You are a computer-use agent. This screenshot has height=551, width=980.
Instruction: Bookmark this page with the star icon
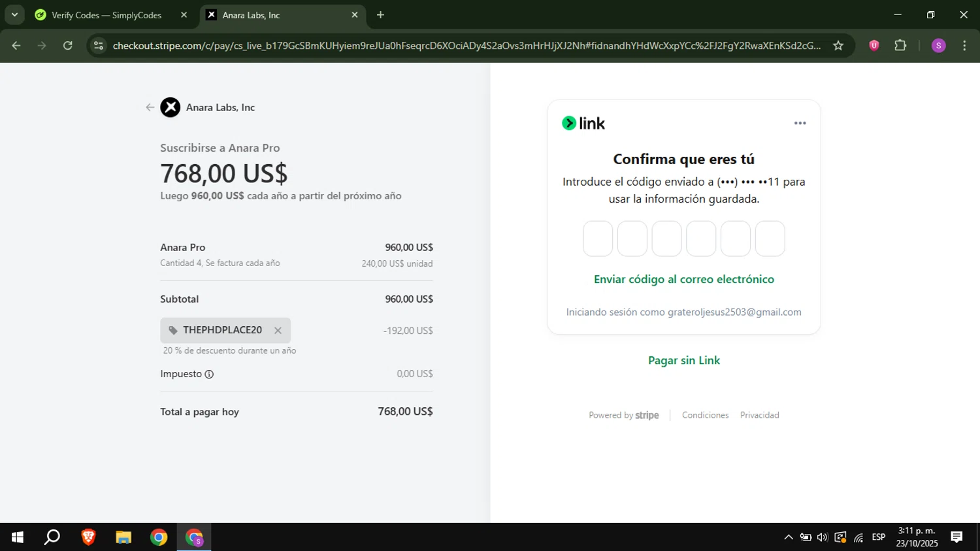(x=838, y=46)
